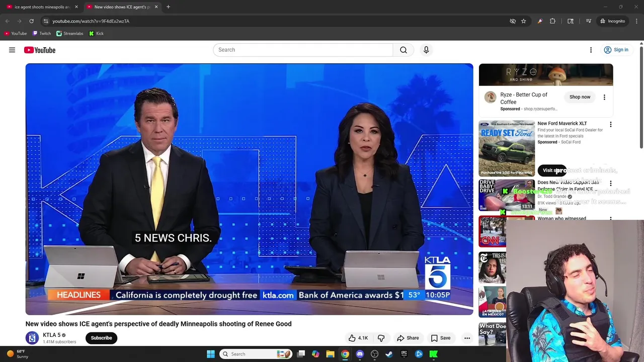The width and height of the screenshot is (644, 362).
Task: Open the Ford Maverick ad thumbnail
Action: [507, 148]
